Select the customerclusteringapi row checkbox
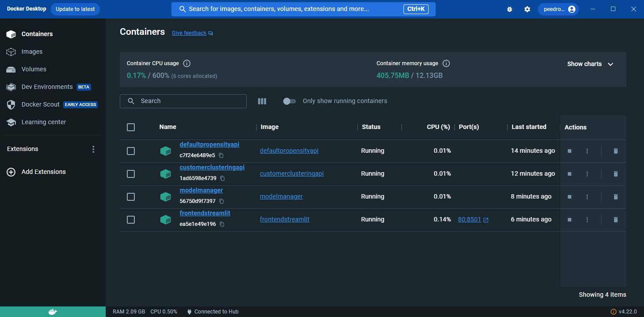644x317 pixels. click(131, 174)
